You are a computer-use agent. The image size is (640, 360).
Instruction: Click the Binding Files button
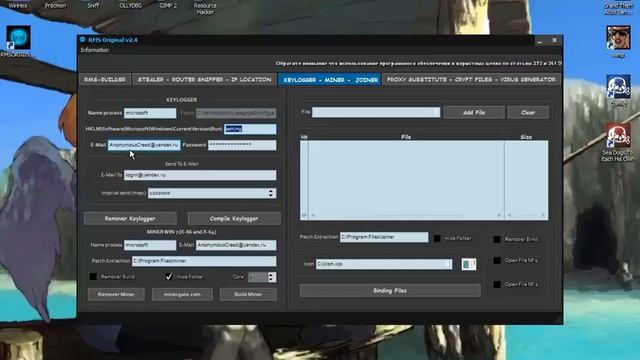click(390, 291)
